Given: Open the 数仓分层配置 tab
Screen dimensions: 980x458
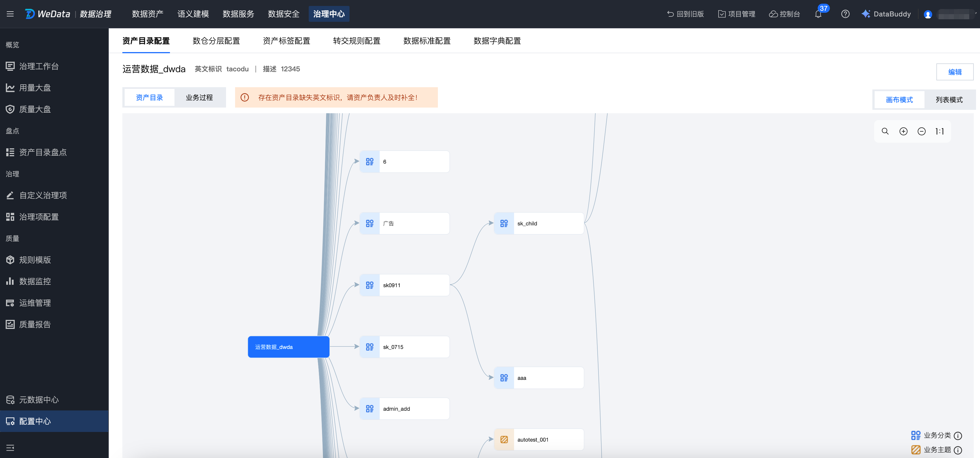Looking at the screenshot, I should click(x=216, y=41).
